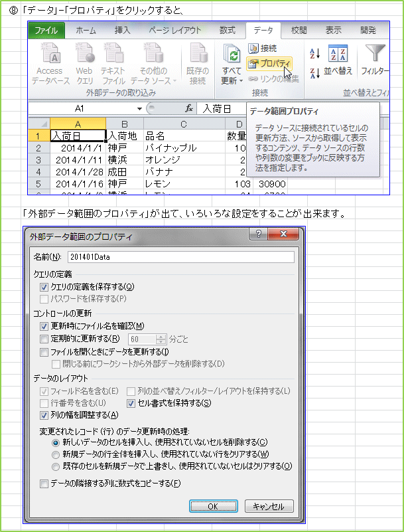Switch to the 挿入 tab

122,30
